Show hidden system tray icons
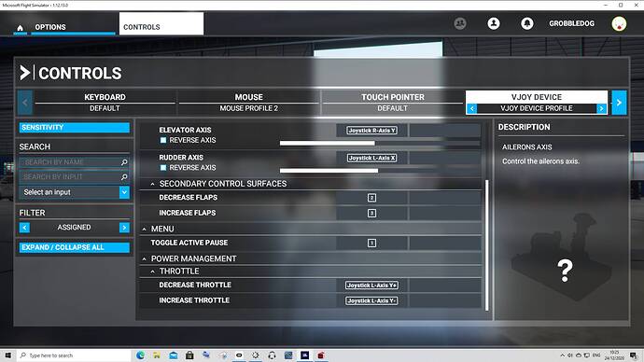The image size is (644, 362). click(562, 355)
